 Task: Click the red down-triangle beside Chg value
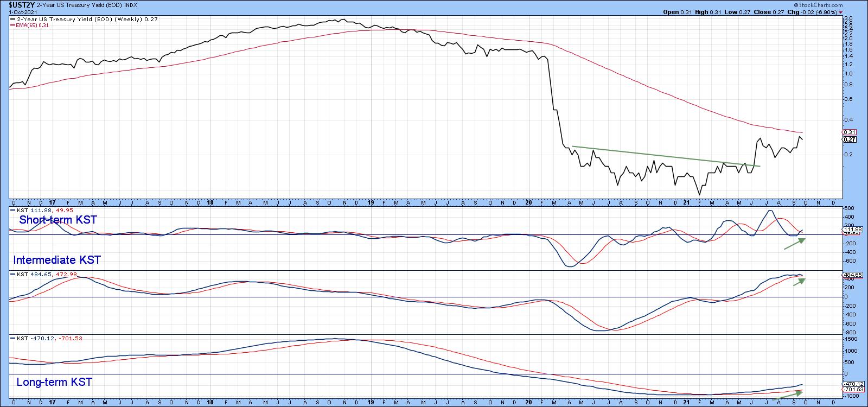[x=840, y=12]
